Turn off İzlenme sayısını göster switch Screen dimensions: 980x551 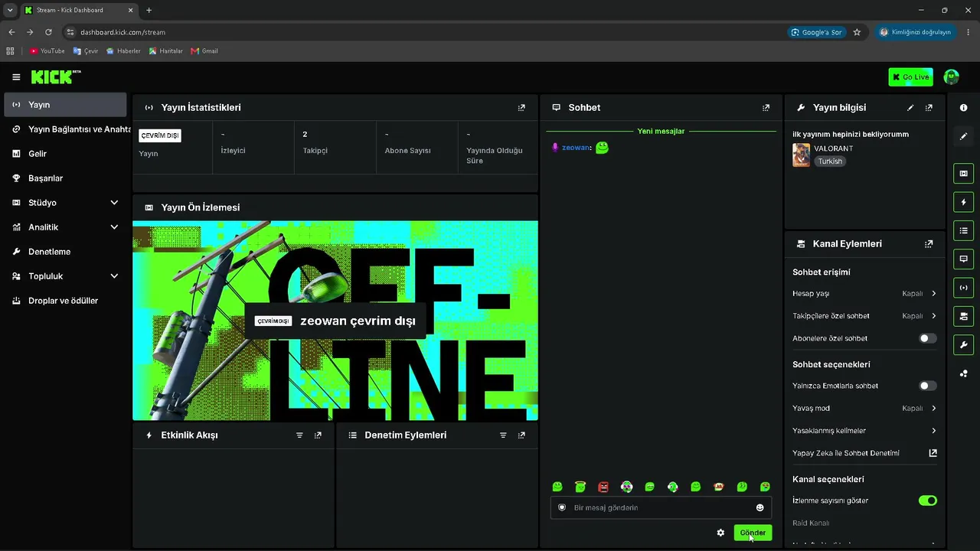(927, 500)
